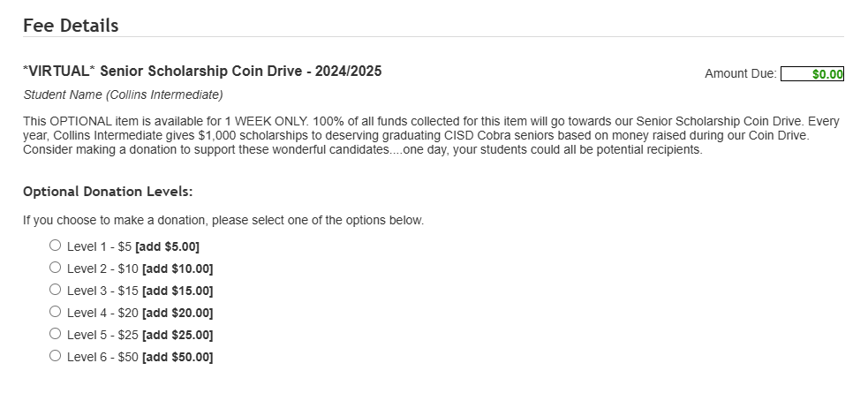Pick the Level 4 - $20 radio button

tap(56, 312)
